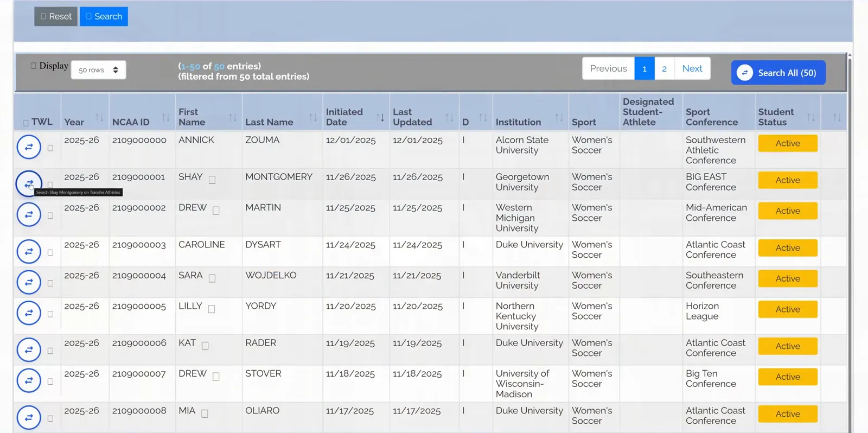868x433 pixels.
Task: Open transfer search for Kat Rader
Action: pyautogui.click(x=29, y=350)
